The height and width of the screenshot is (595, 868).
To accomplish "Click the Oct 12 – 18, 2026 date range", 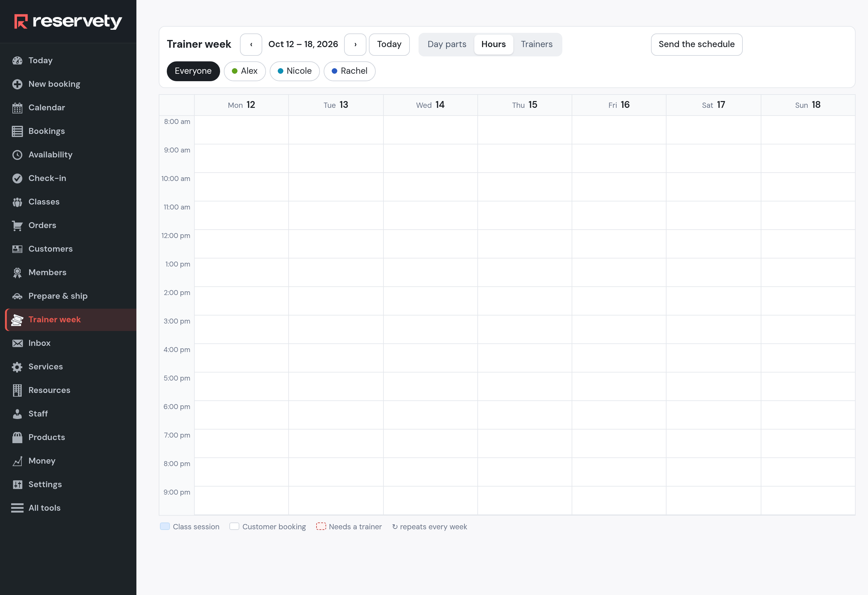I will (303, 44).
